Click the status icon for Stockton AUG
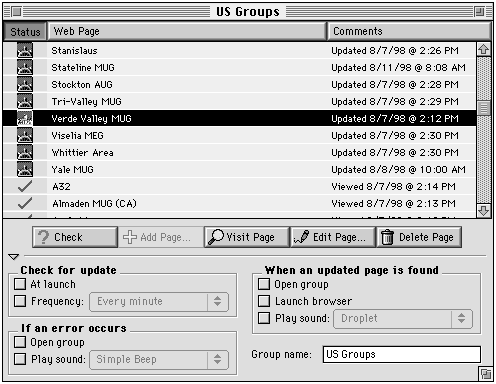This screenshot has height=384, width=496. [25, 84]
